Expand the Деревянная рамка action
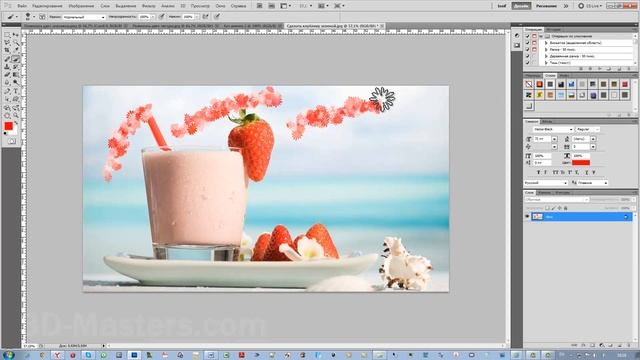 [x=546, y=56]
